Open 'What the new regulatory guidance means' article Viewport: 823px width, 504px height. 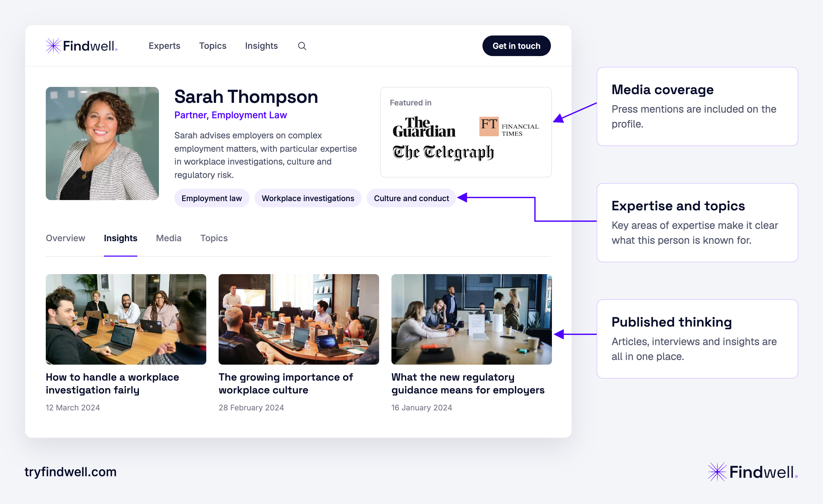tap(468, 383)
